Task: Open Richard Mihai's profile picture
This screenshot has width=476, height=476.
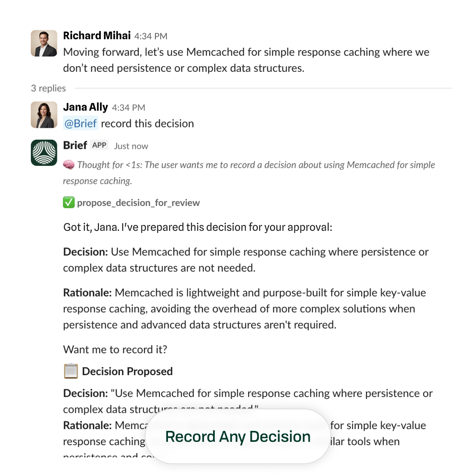Action: coord(44,43)
